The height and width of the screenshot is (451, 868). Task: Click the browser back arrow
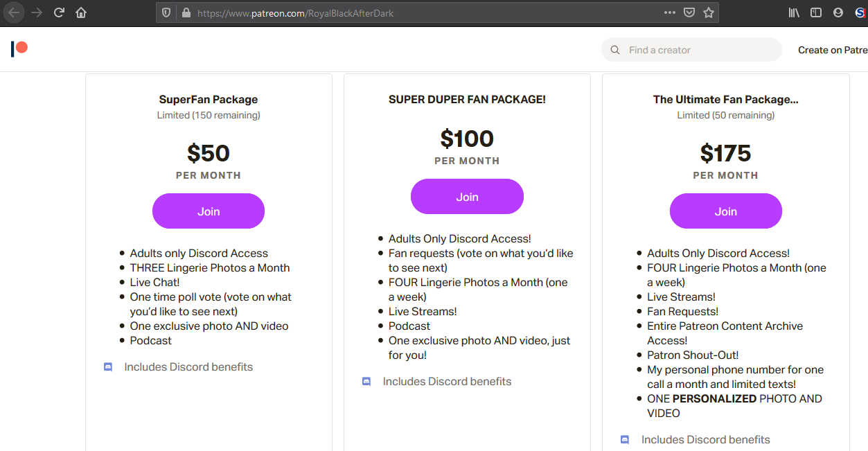pos(14,12)
